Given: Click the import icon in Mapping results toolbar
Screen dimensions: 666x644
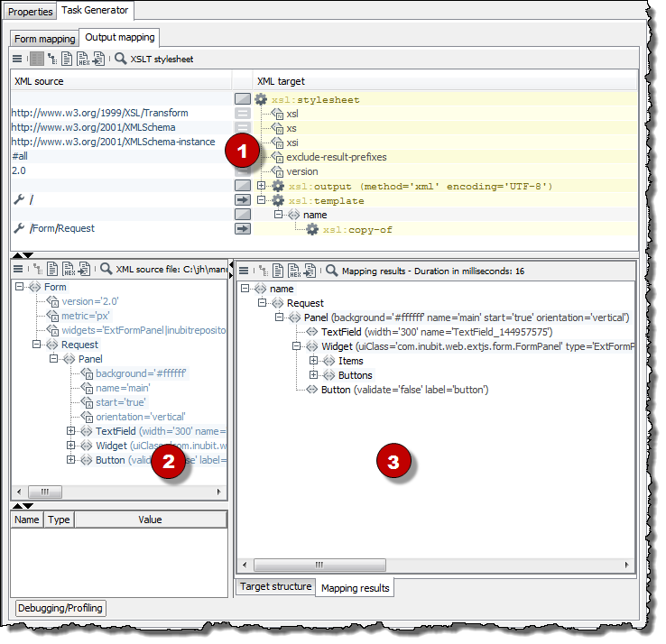Looking at the screenshot, I should pos(310,270).
